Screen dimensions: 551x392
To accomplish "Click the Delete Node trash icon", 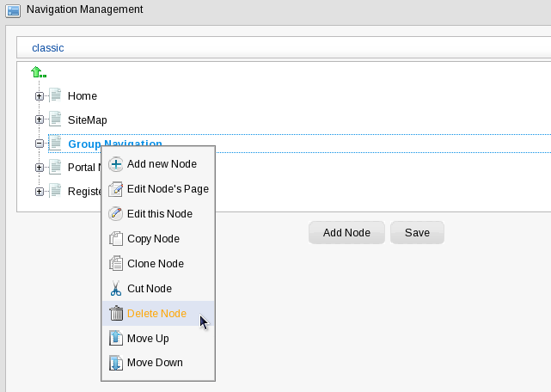I will point(117,314).
